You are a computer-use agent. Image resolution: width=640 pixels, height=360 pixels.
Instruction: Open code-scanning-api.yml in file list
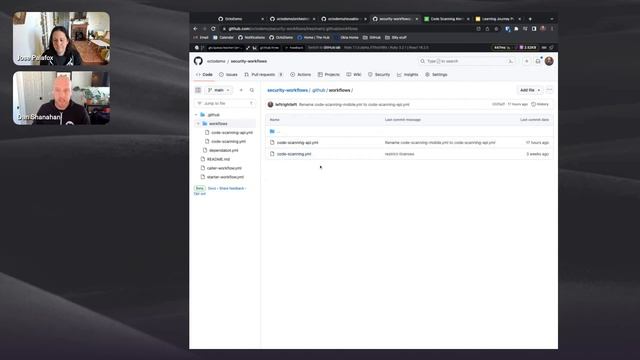pyautogui.click(x=297, y=143)
